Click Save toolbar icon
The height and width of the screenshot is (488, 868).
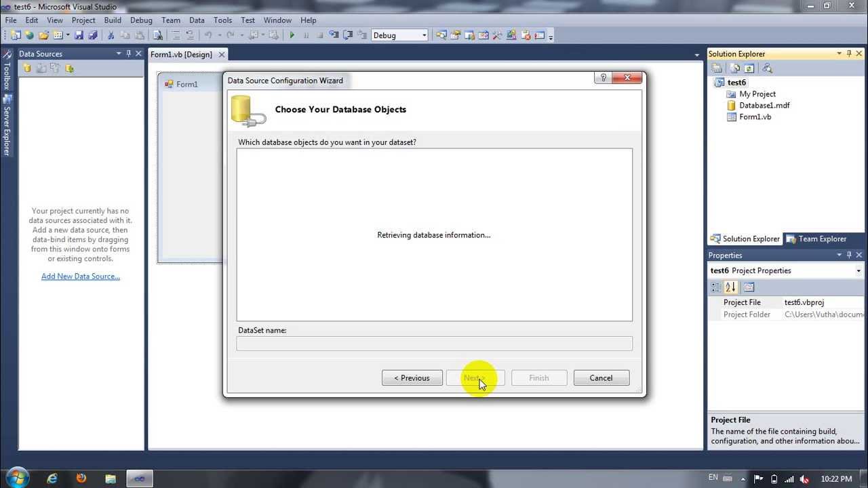tap(79, 35)
